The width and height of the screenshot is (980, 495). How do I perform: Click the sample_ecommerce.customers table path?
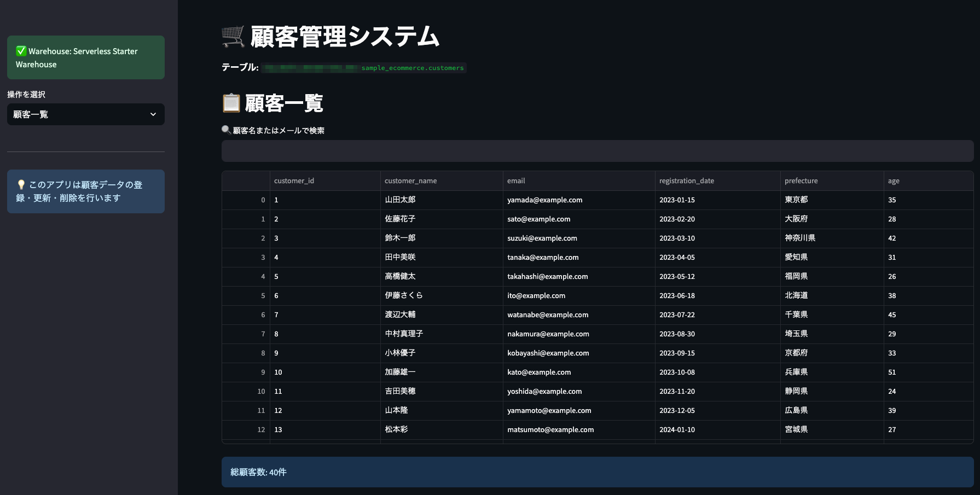[413, 68]
